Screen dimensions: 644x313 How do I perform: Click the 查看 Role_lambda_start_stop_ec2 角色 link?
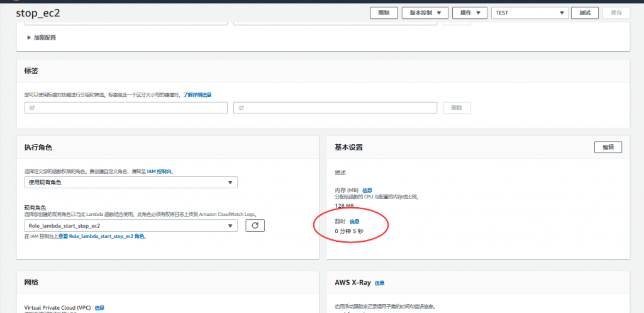(106, 237)
